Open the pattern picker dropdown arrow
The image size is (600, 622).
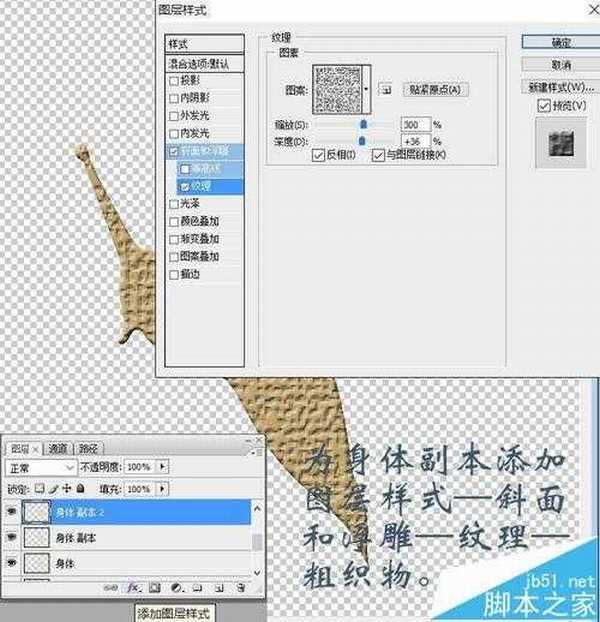[366, 89]
